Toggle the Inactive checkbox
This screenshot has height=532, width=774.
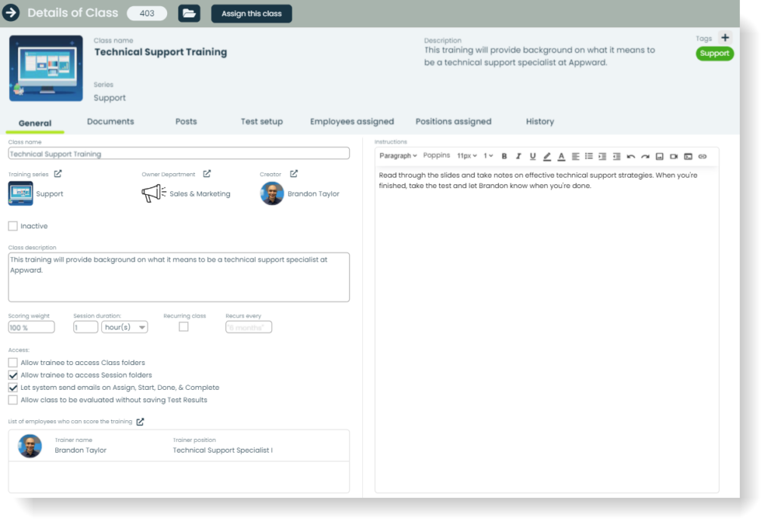13,226
